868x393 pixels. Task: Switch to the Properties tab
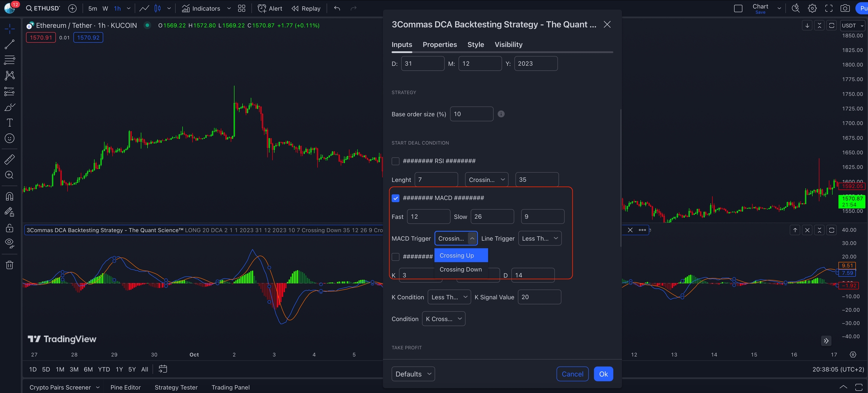[440, 45]
